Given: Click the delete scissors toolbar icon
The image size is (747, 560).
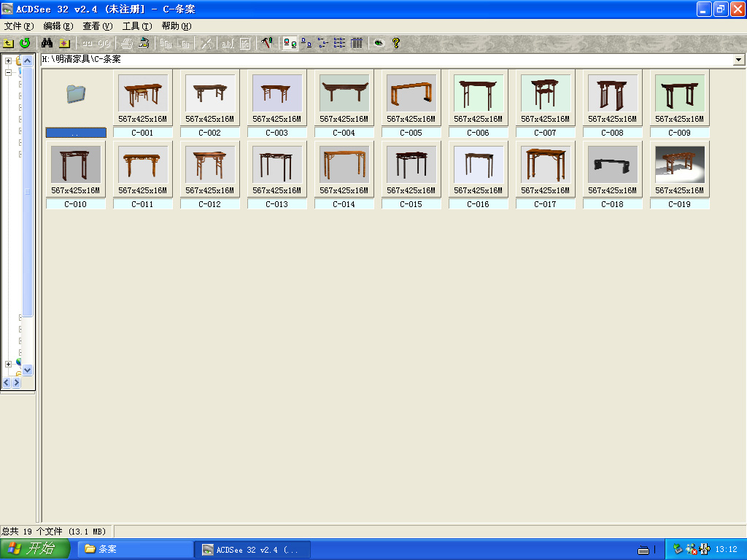Looking at the screenshot, I should click(x=206, y=43).
